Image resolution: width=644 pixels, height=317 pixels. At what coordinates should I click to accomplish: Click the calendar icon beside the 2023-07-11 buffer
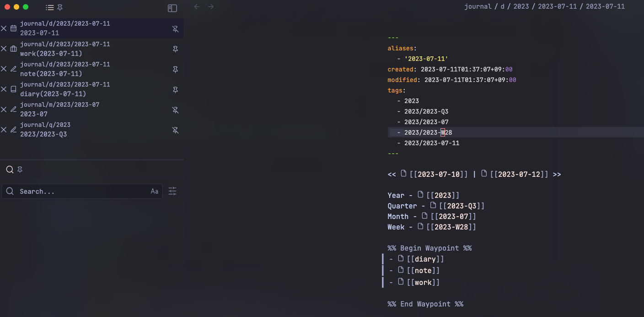pyautogui.click(x=13, y=28)
